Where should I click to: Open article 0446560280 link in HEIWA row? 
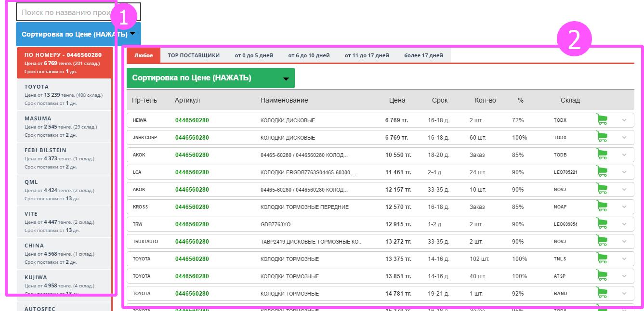pyautogui.click(x=192, y=120)
